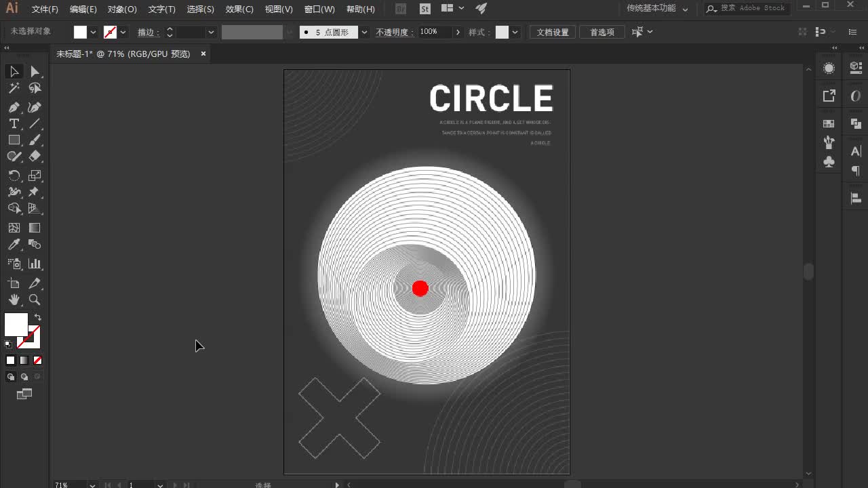The height and width of the screenshot is (488, 868).
Task: Pick the Scale tool
Action: tap(35, 176)
